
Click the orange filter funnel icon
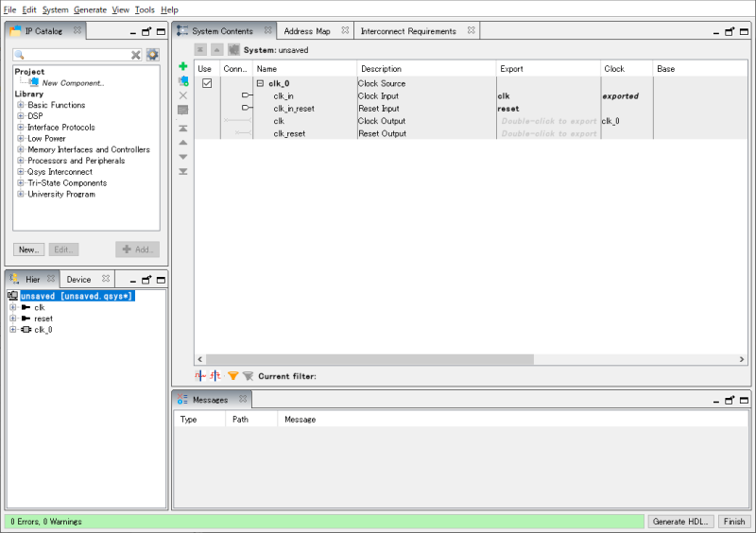[x=233, y=376]
